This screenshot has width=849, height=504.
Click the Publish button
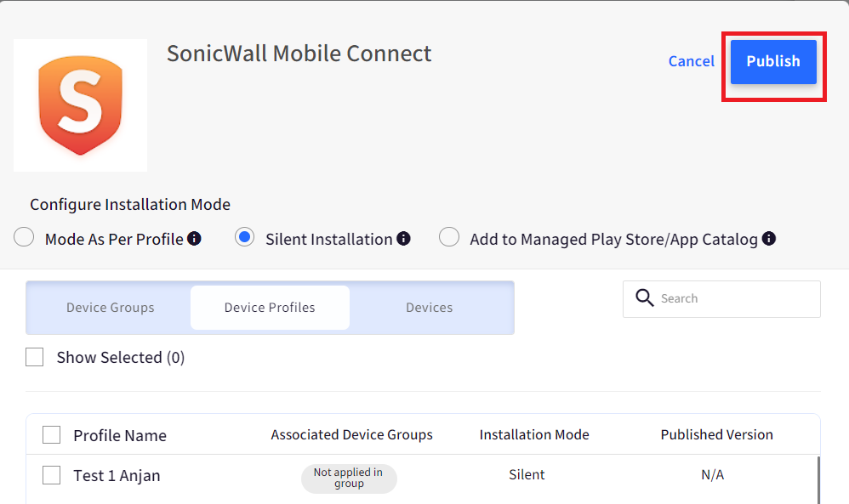773,62
